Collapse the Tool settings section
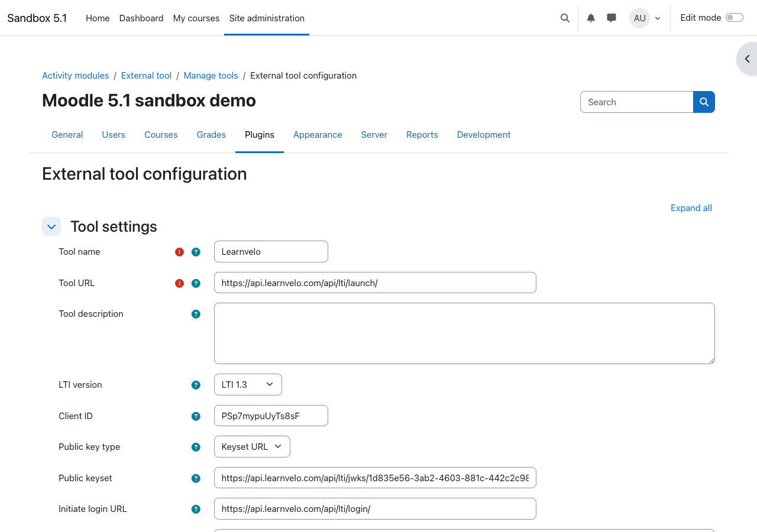 click(51, 226)
